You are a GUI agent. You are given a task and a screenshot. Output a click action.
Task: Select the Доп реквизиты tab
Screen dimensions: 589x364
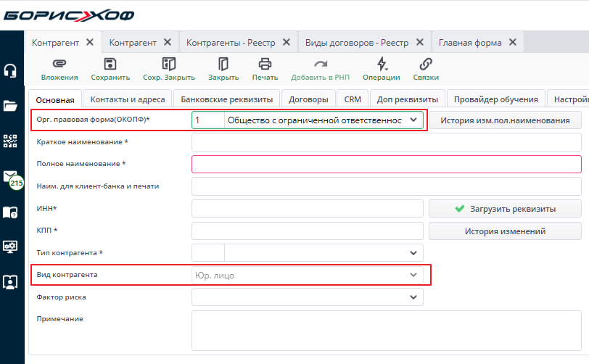click(x=408, y=99)
